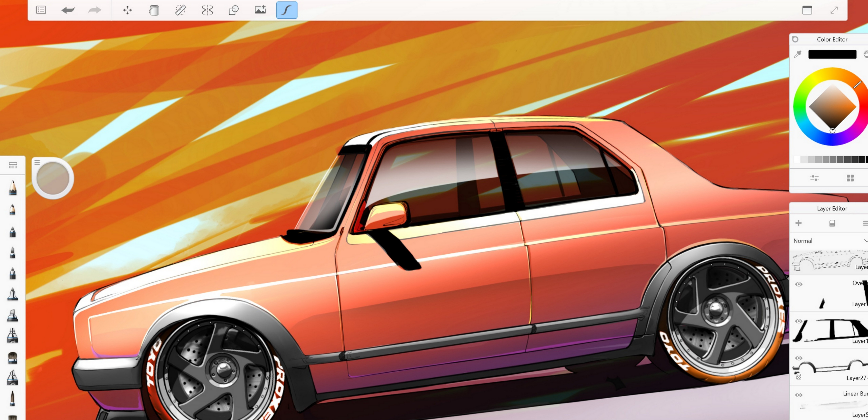Click the Undo arrow
Image resolution: width=868 pixels, height=420 pixels.
tap(68, 10)
